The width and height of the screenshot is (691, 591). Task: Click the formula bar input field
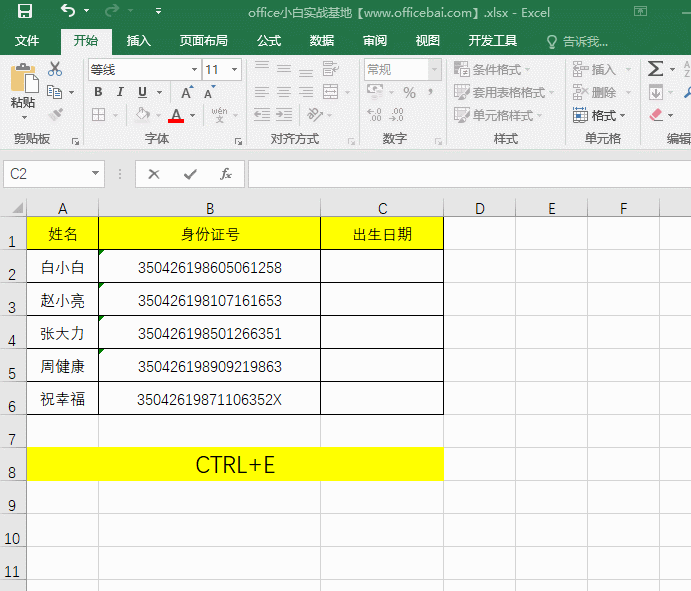[x=469, y=174]
